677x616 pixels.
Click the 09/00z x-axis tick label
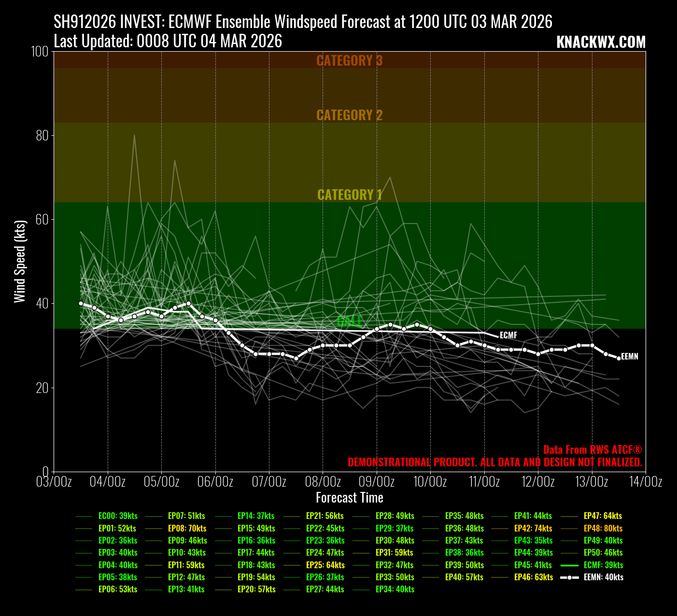(x=376, y=482)
